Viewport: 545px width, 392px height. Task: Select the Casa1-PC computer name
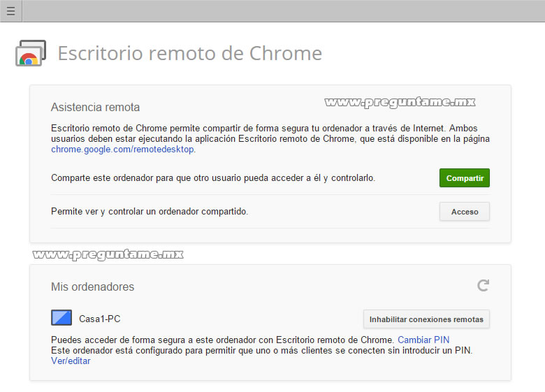coord(100,319)
